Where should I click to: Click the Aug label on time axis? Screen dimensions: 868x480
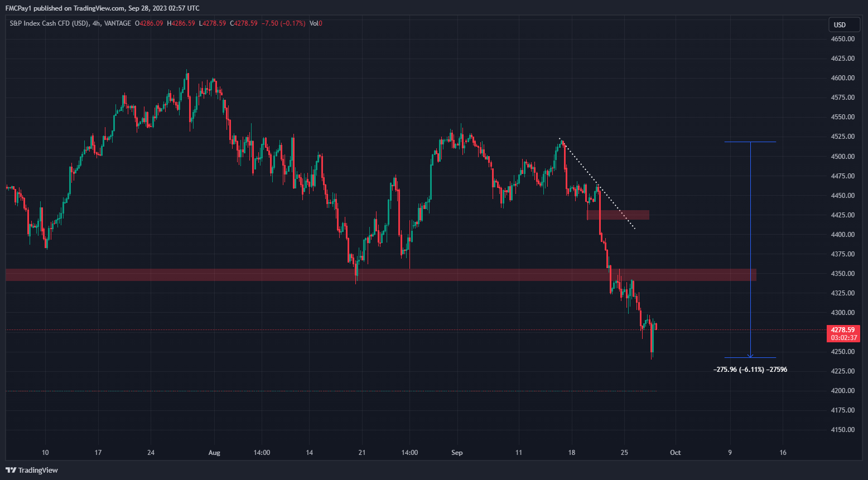(x=214, y=453)
